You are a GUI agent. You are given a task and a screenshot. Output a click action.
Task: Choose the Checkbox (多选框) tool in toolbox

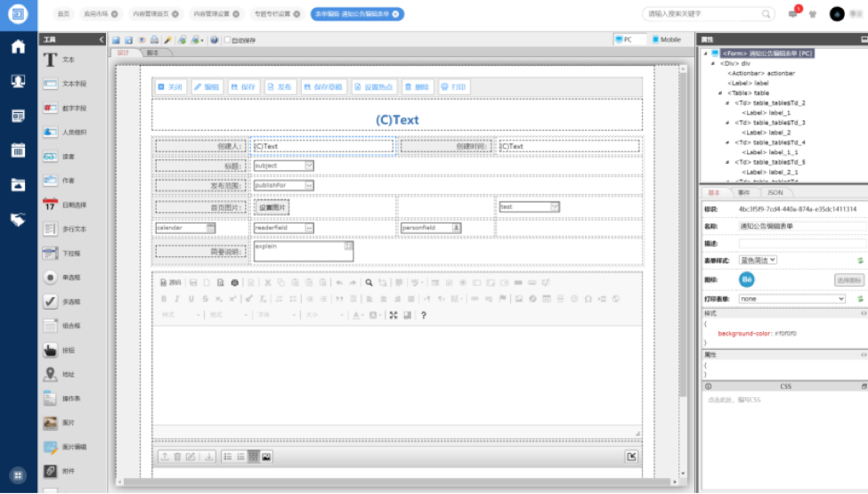pyautogui.click(x=61, y=302)
